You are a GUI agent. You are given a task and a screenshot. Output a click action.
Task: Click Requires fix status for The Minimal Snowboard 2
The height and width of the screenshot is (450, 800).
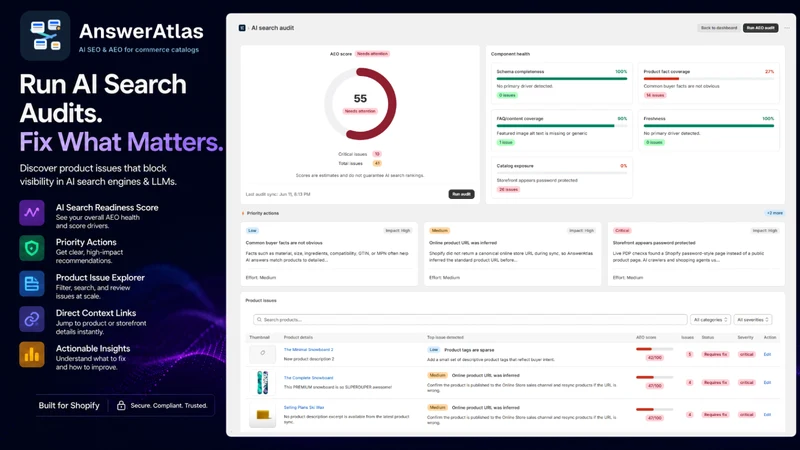(x=715, y=355)
